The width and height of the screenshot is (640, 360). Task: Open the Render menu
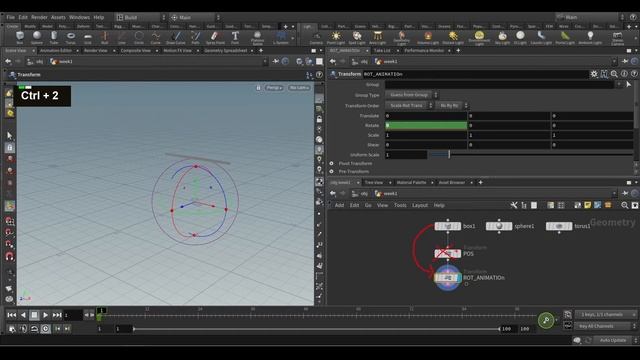tap(39, 17)
